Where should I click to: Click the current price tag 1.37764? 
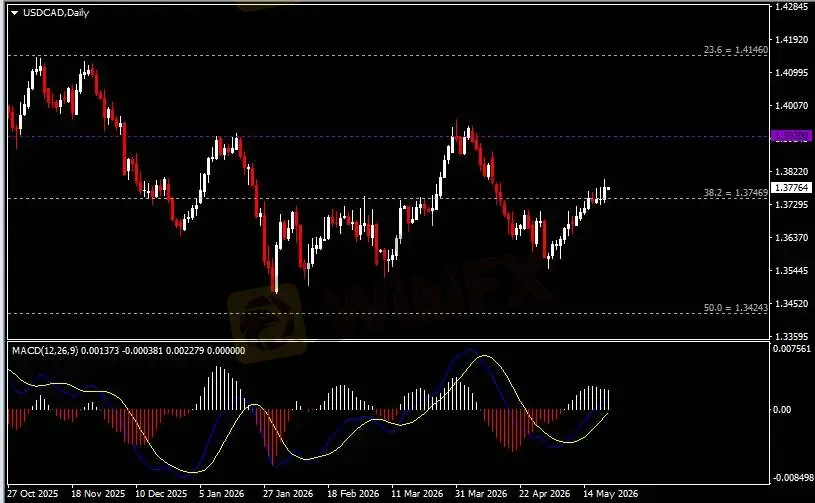tap(792, 188)
